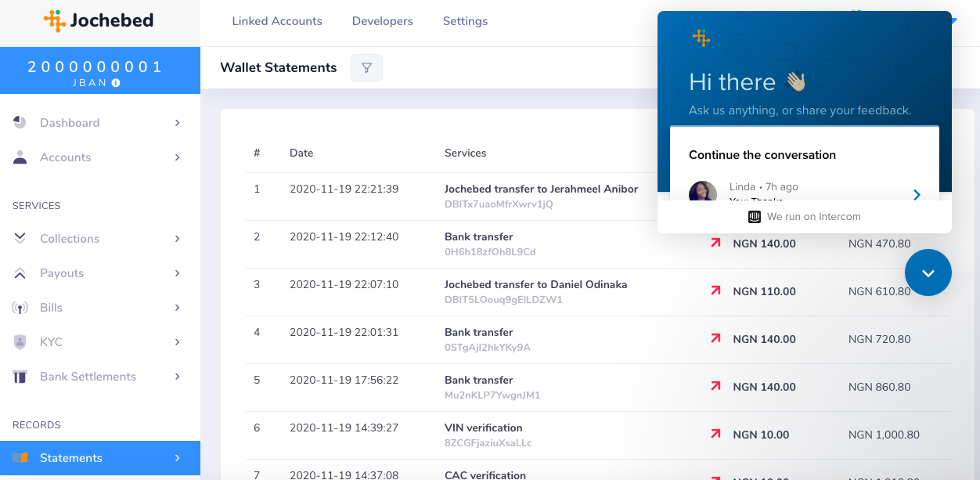
Task: Click the KYC shield icon
Action: tap(20, 342)
